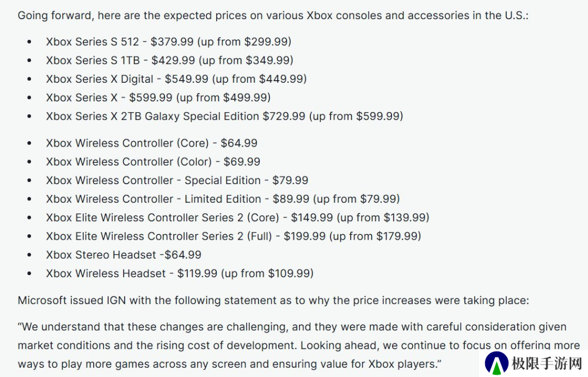This screenshot has width=588, height=377.
Task: Click the Xbox Series X Digital price entry
Action: pyautogui.click(x=176, y=79)
